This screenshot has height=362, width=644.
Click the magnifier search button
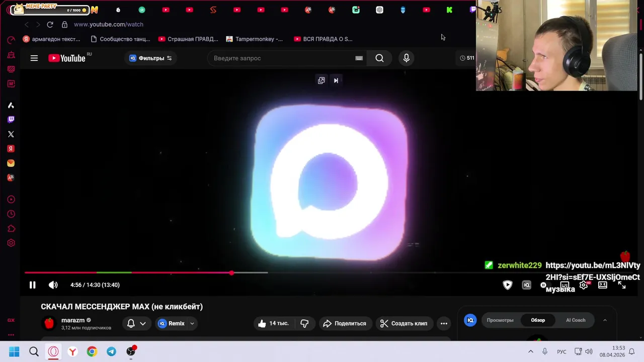point(379,58)
